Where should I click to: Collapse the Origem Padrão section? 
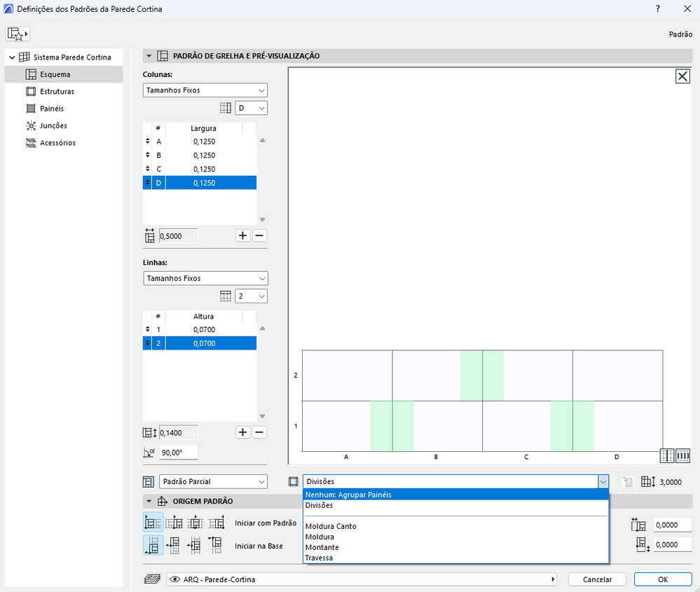[x=149, y=501]
